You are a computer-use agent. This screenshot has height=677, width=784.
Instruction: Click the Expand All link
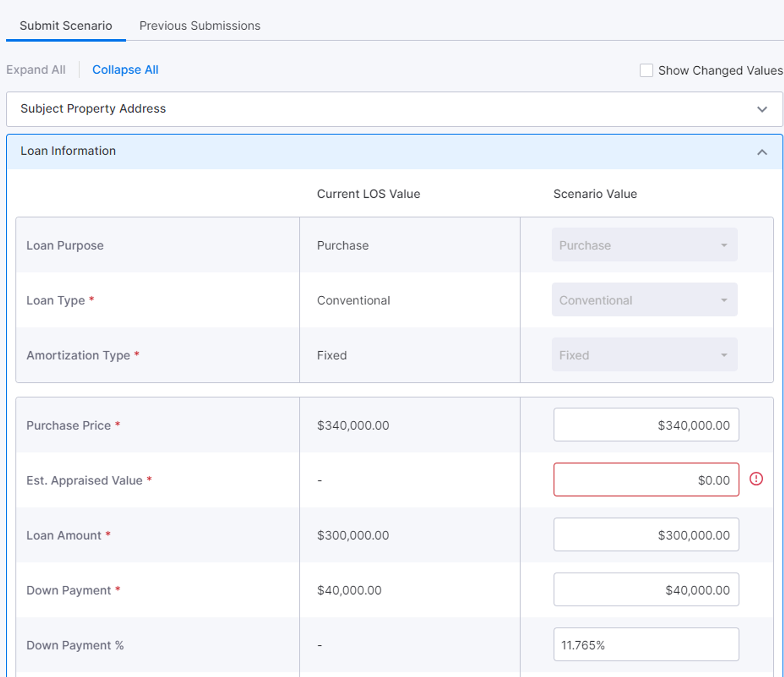click(36, 70)
